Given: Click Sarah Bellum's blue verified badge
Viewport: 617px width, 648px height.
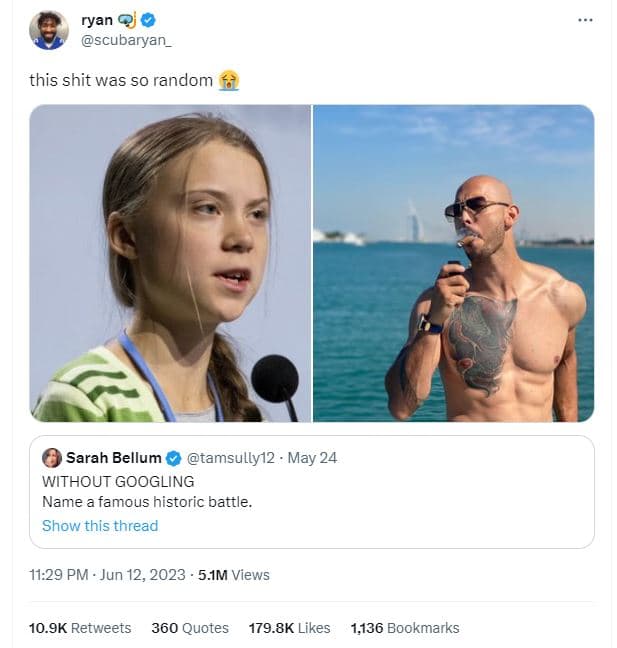Looking at the screenshot, I should 173,458.
